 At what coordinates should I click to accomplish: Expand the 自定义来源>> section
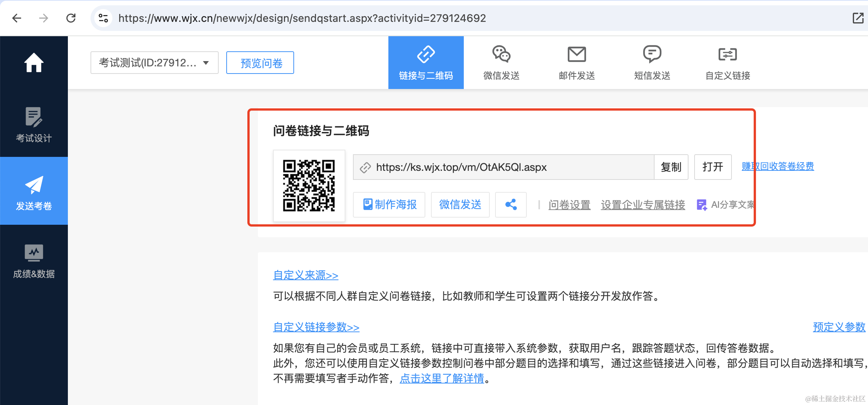(x=305, y=275)
